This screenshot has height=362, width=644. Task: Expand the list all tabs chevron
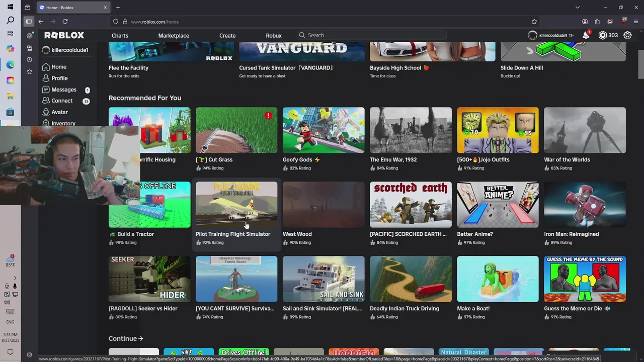[x=578, y=8]
